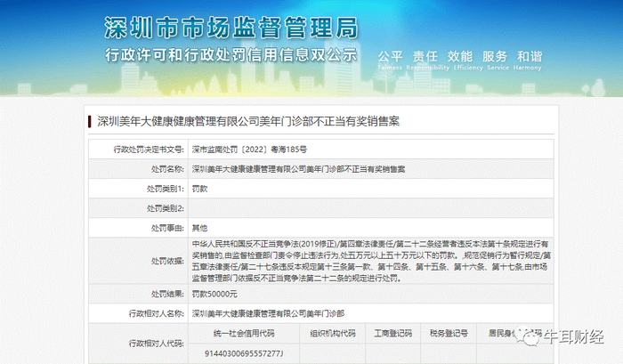The height and width of the screenshot is (364, 623).
Task: Click the 处罚结果 label
Action: click(x=167, y=294)
